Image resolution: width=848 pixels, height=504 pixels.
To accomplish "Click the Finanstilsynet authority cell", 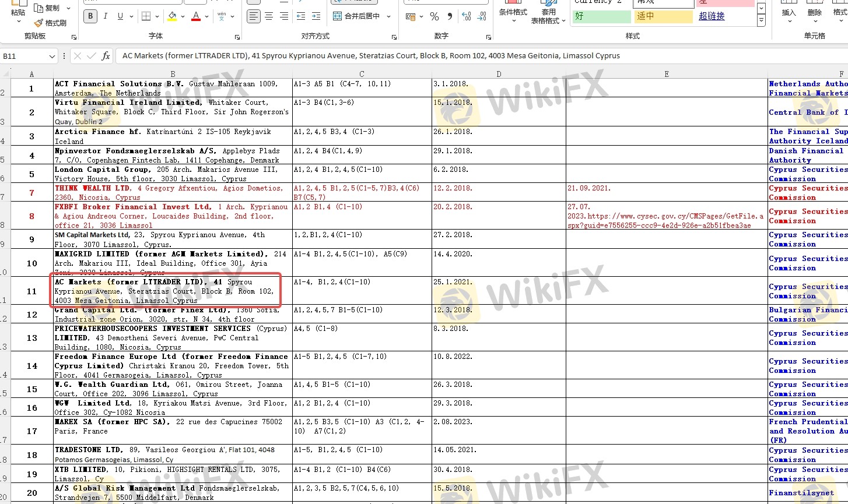I will pos(808,492).
